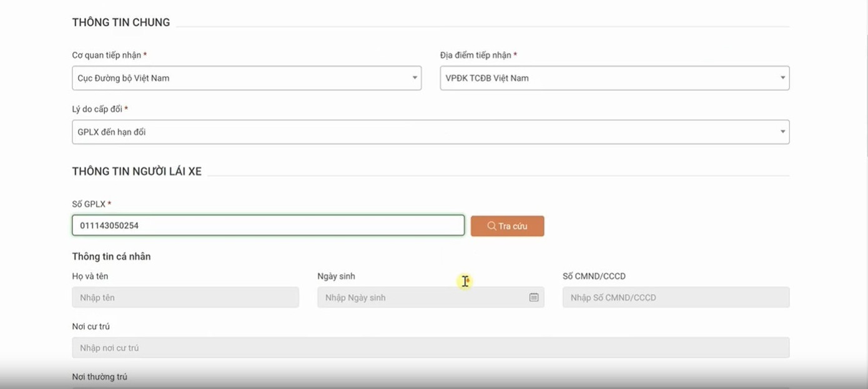Expand the Cơ quan tiếp nhận dropdown arrow
This screenshot has width=868, height=389.
[414, 78]
